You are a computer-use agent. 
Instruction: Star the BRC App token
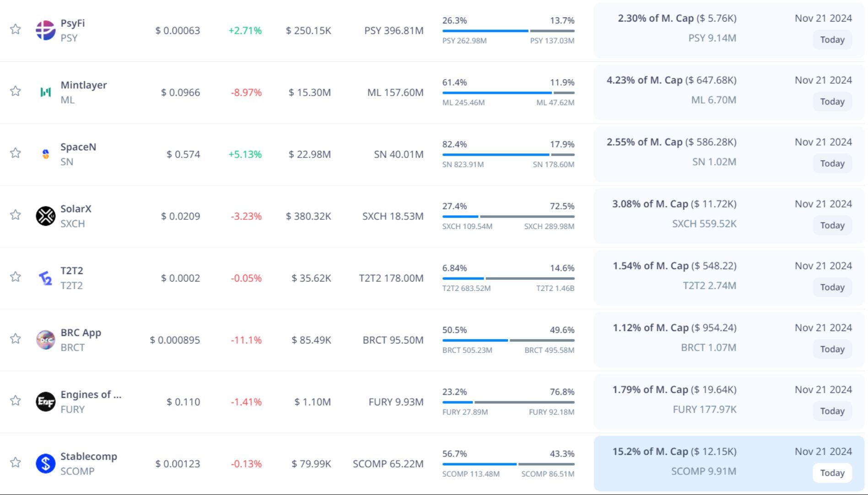coord(16,339)
